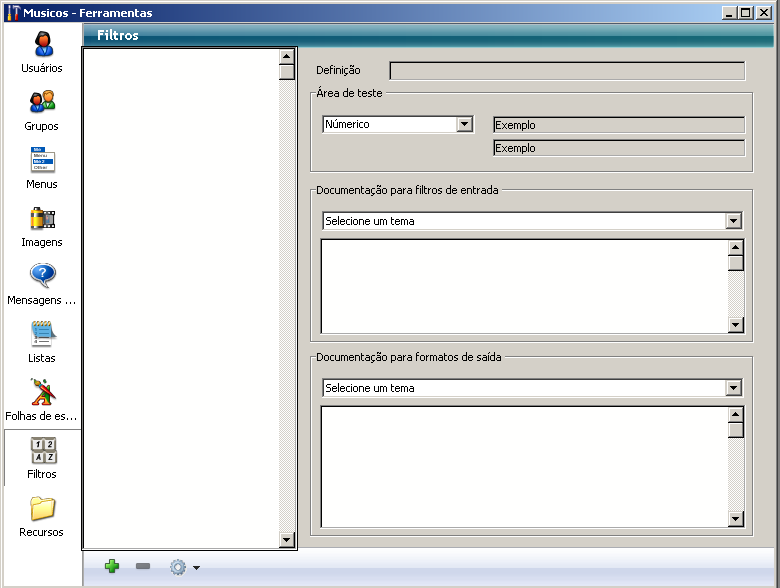Open the gear settings dropdown menu
Viewport: 780px width, 588px height.
(x=184, y=567)
